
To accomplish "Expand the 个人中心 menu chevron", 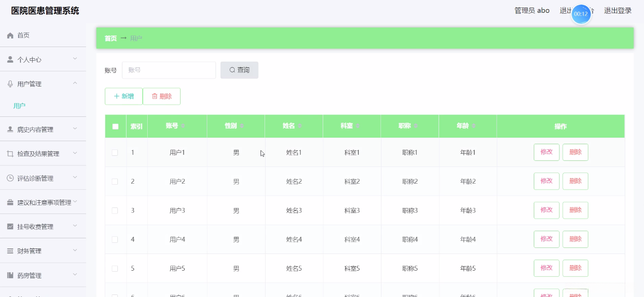I will click(75, 59).
